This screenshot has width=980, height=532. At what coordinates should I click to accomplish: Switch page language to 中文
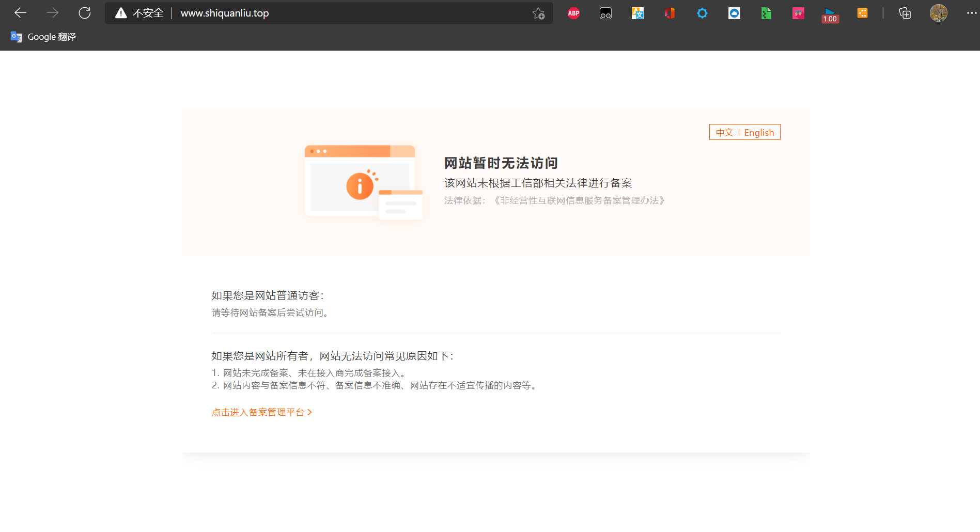click(x=724, y=133)
